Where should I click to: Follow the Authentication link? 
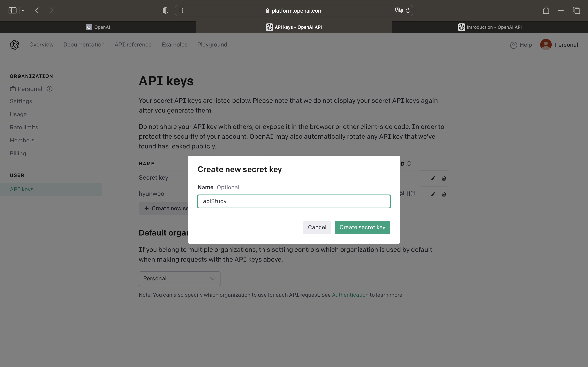tap(350, 295)
